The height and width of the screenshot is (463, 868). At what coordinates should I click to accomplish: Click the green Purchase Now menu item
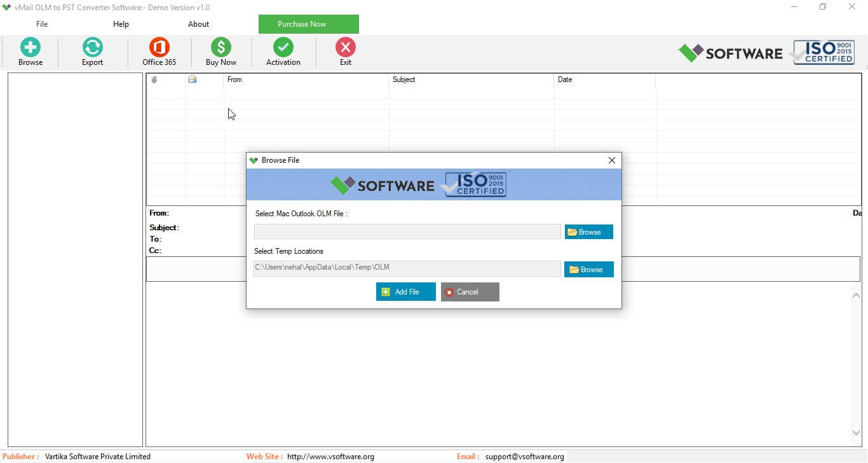tap(309, 24)
